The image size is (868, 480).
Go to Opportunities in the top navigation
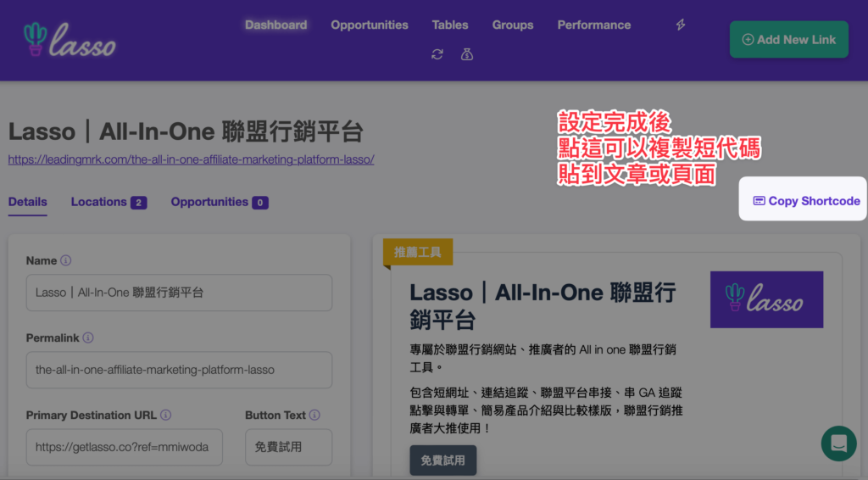(x=370, y=25)
